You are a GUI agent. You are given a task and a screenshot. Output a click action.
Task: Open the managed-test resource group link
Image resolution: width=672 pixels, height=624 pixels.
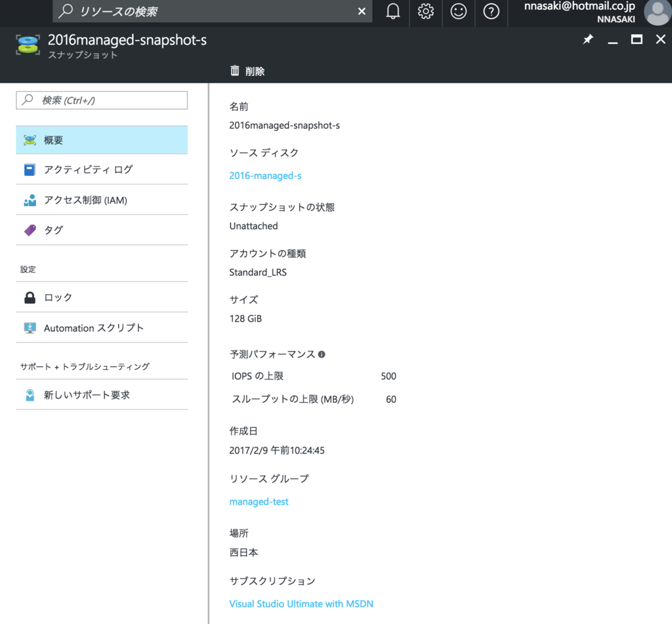point(259,502)
